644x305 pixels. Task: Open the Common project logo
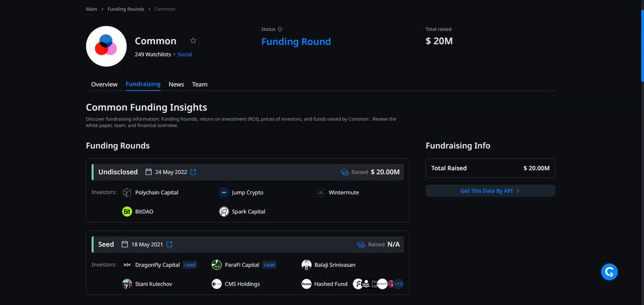106,46
